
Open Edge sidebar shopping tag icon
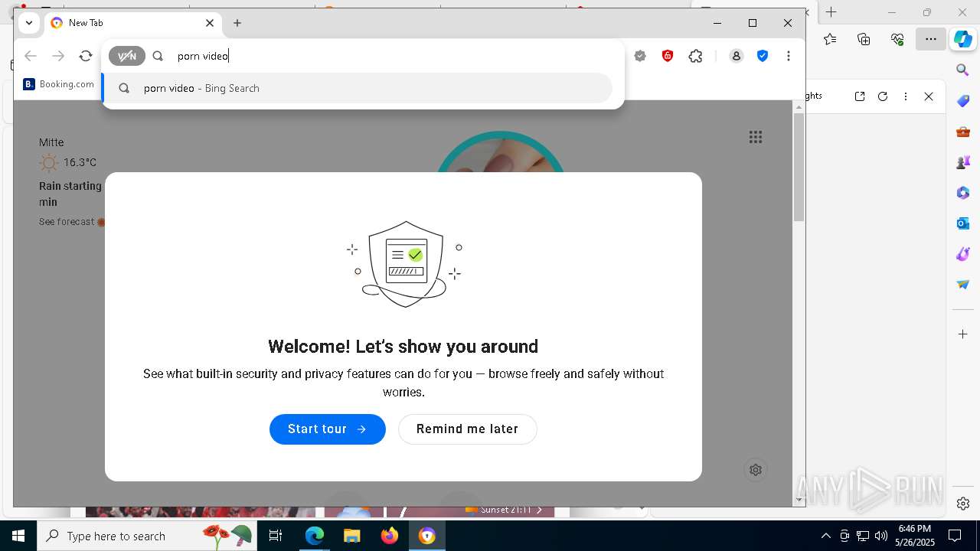pos(963,101)
